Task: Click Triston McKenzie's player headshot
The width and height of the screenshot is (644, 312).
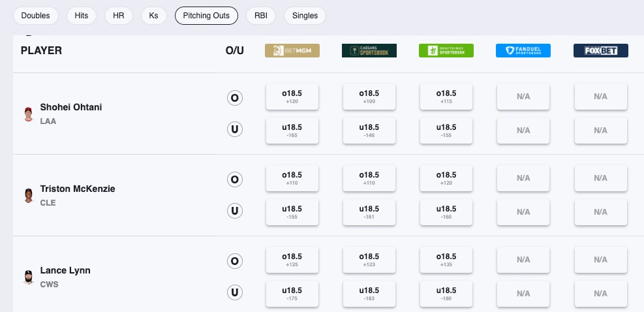Action: (28, 195)
